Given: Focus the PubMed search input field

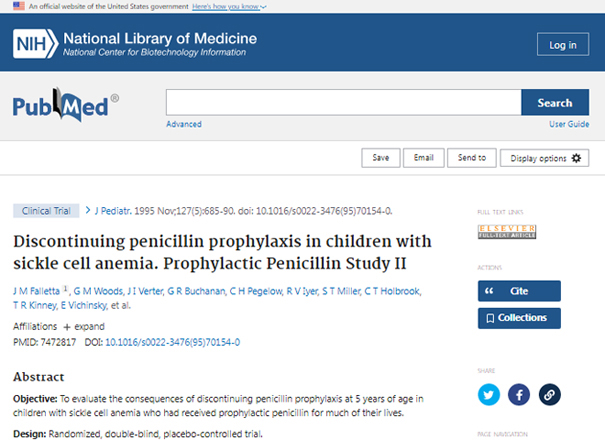Looking at the screenshot, I should tap(343, 103).
